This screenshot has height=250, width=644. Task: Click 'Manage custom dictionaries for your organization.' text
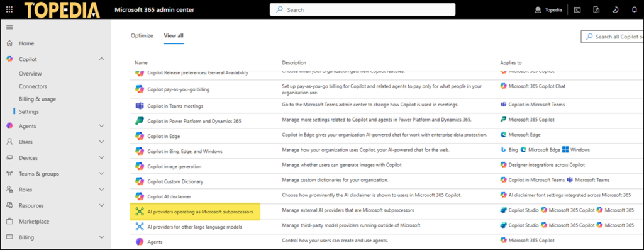[x=335, y=180]
